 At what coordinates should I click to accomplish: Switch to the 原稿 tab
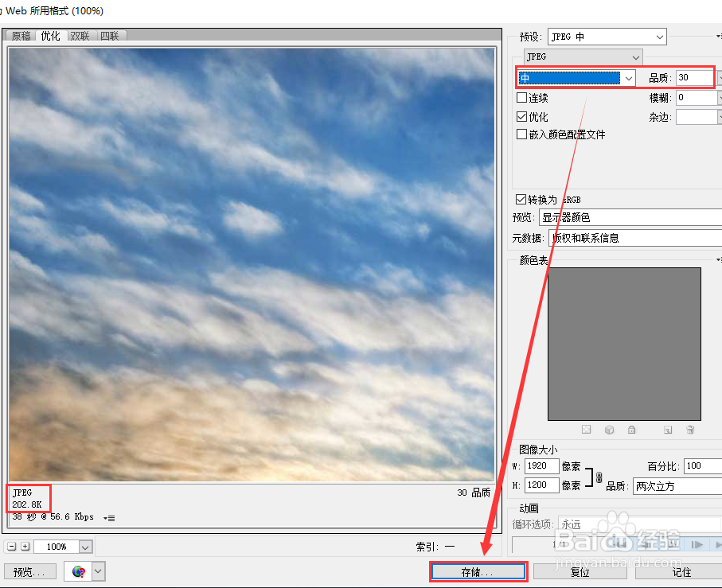pos(21,36)
